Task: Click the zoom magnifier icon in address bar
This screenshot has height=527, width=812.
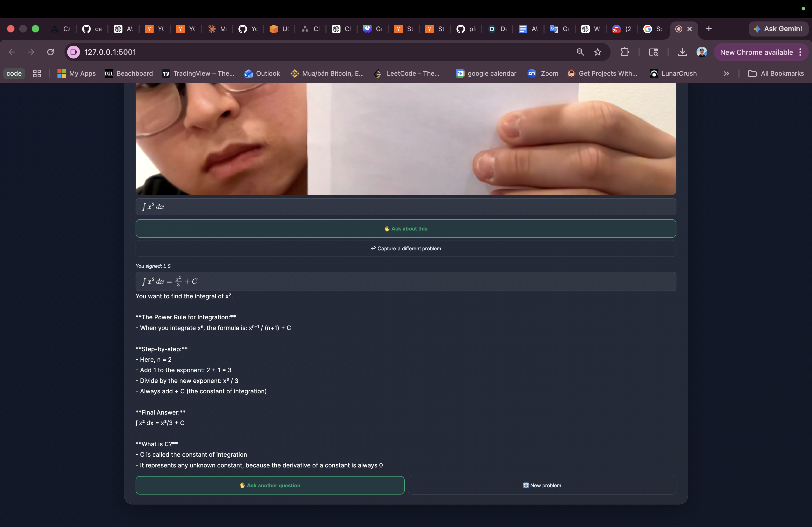Action: 580,52
